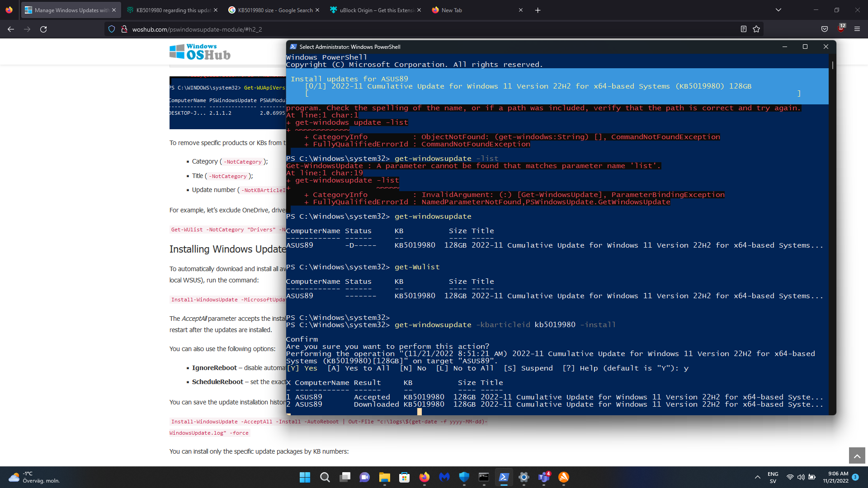Close the New Tab tab
Viewport: 868px width, 488px height.
(x=520, y=10)
